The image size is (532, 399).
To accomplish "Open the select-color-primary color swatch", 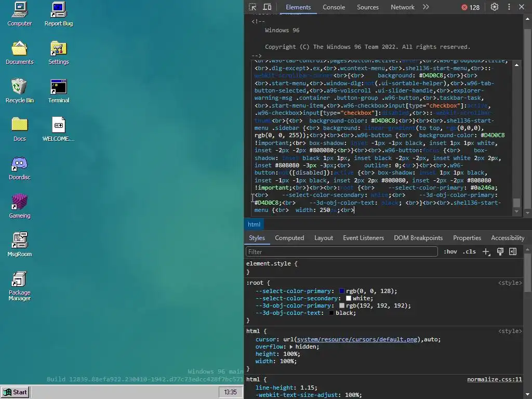I will pyautogui.click(x=342, y=291).
